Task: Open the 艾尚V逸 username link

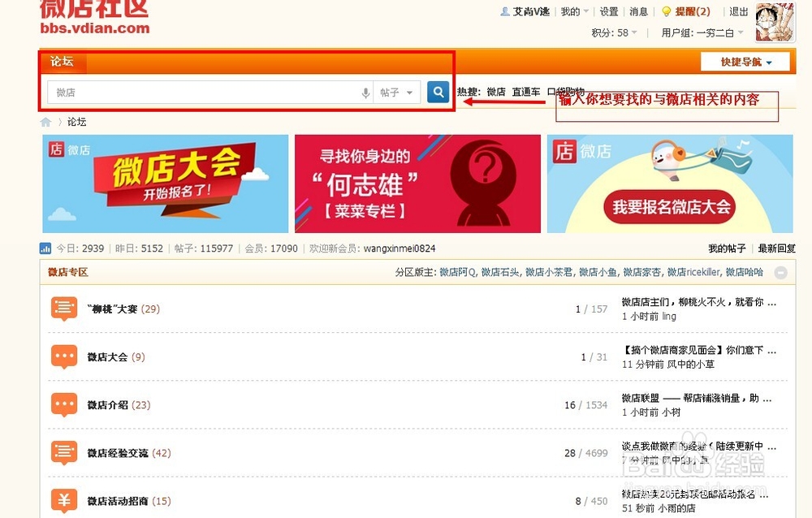Action: 531,11
